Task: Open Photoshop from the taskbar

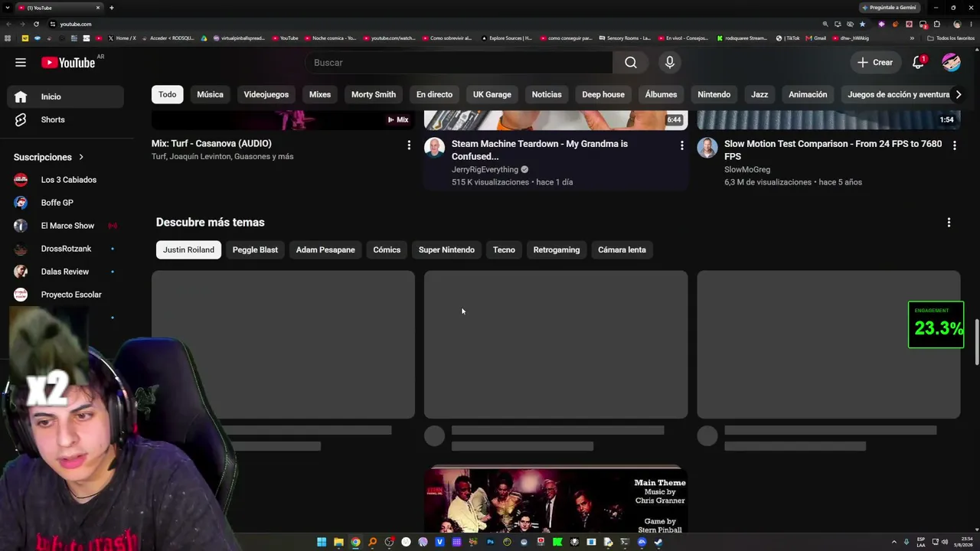Action: coord(490,542)
